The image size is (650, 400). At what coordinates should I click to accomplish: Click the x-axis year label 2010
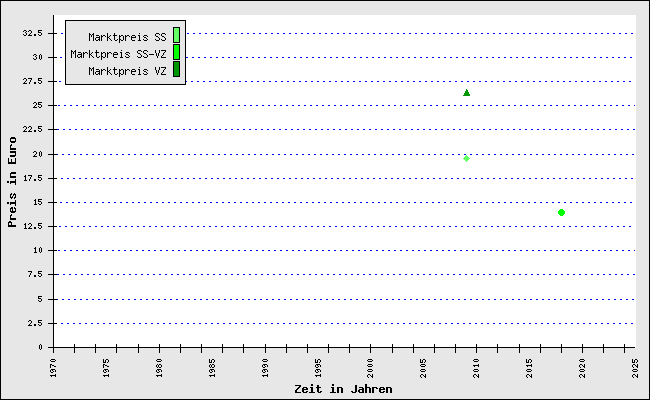point(477,368)
